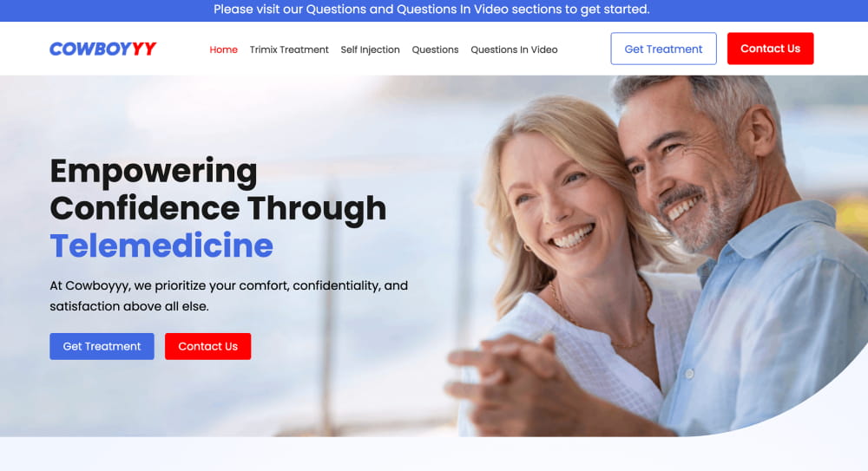Click the blue Telemedicine headline word
This screenshot has width=868, height=471.
(161, 245)
